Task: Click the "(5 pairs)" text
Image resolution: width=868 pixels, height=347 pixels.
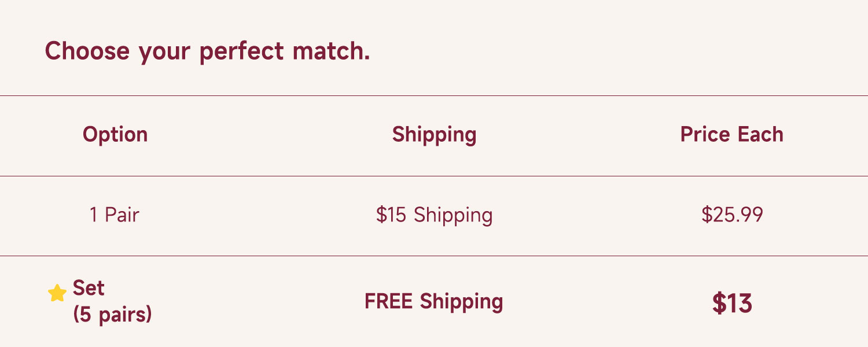Action: tap(112, 315)
